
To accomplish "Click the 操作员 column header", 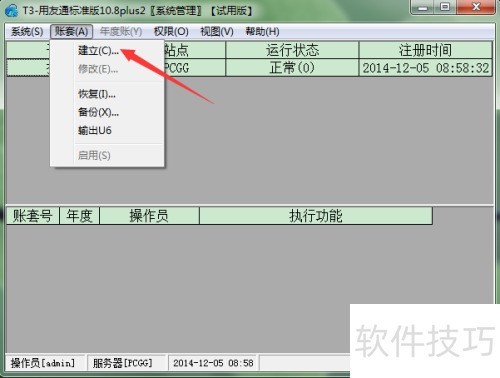I will pyautogui.click(x=149, y=216).
